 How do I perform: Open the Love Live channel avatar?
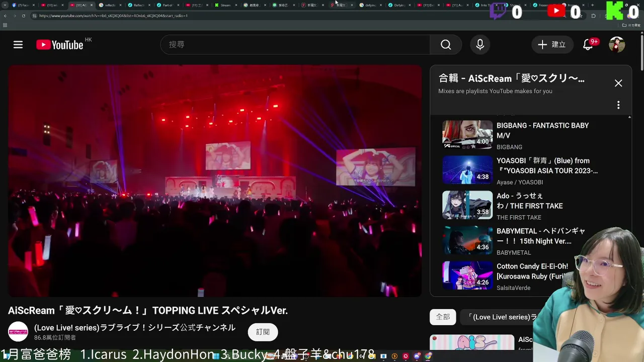click(x=18, y=332)
